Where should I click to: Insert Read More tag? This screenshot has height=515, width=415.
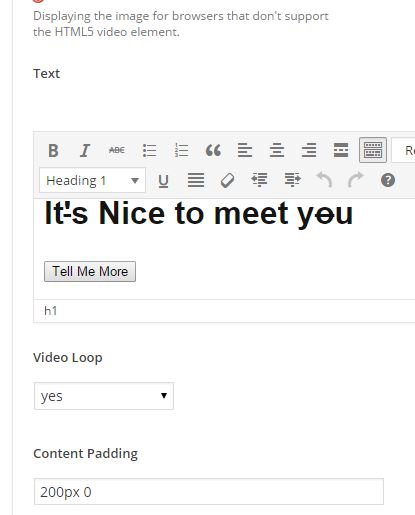coord(341,150)
